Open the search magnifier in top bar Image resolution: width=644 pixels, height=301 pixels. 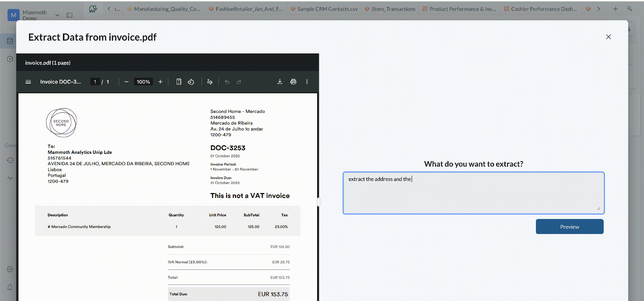click(x=630, y=9)
